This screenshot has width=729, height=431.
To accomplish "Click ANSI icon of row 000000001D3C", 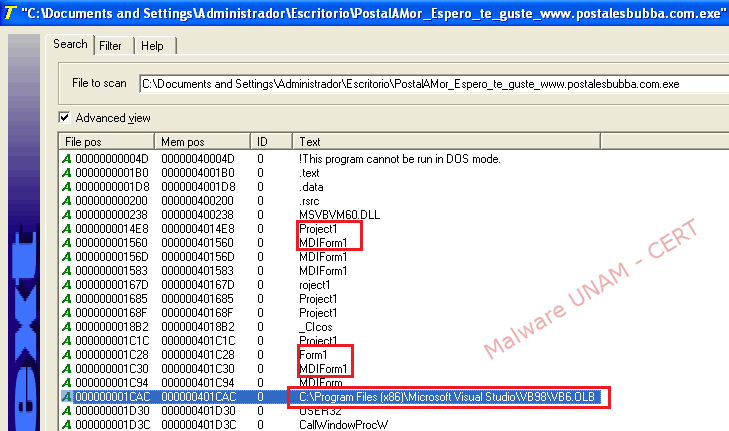I will (x=67, y=424).
